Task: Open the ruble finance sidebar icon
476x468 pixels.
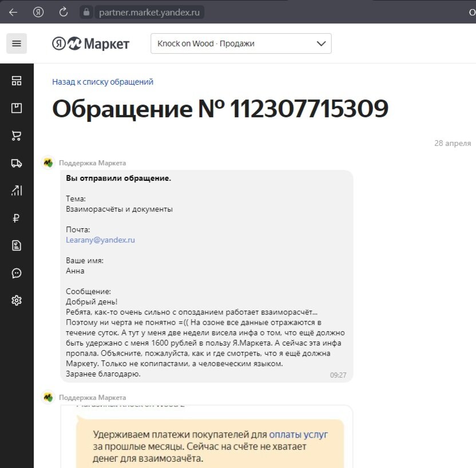Action: [17, 218]
